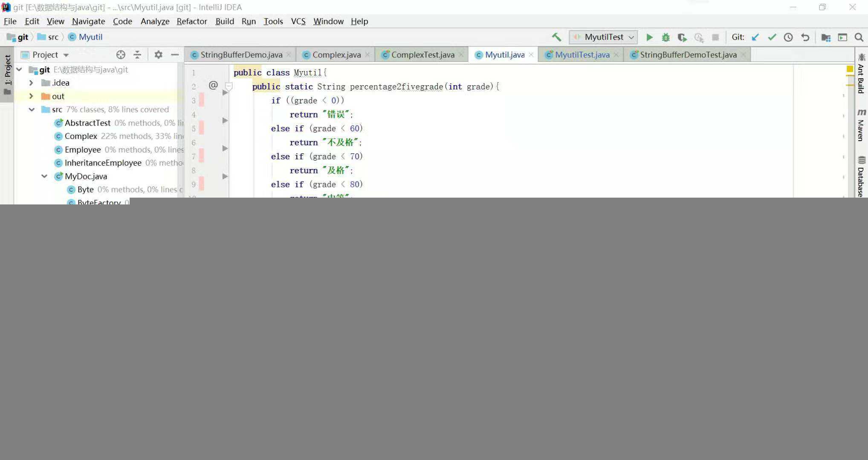Switch to the StringBufferDemoTest.java tab
Viewport: 868px width, 460px height.
[688, 55]
